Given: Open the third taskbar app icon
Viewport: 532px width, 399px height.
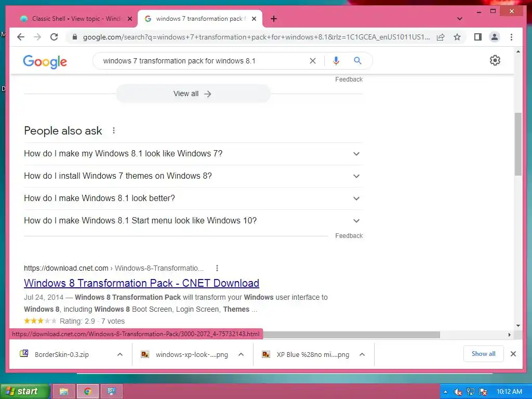Looking at the screenshot, I should click(x=111, y=391).
